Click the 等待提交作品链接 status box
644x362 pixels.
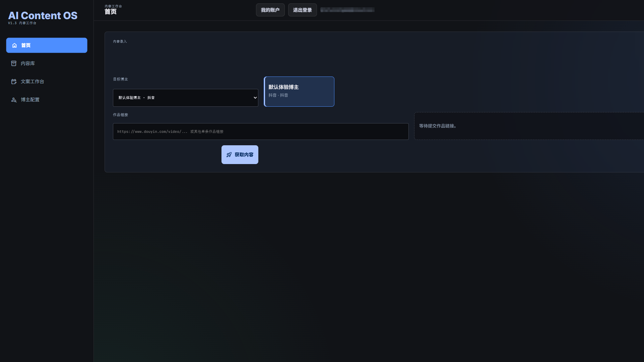click(x=529, y=126)
